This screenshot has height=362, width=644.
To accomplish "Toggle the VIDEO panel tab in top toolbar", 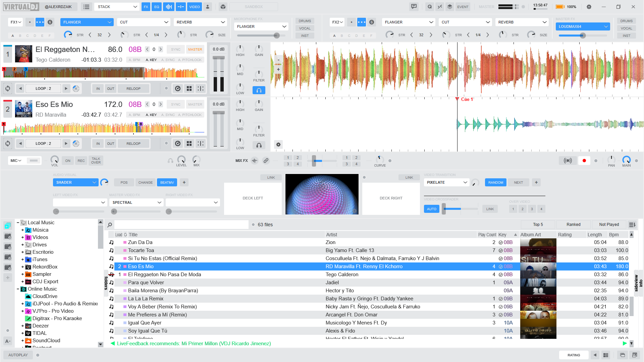I will (x=195, y=7).
